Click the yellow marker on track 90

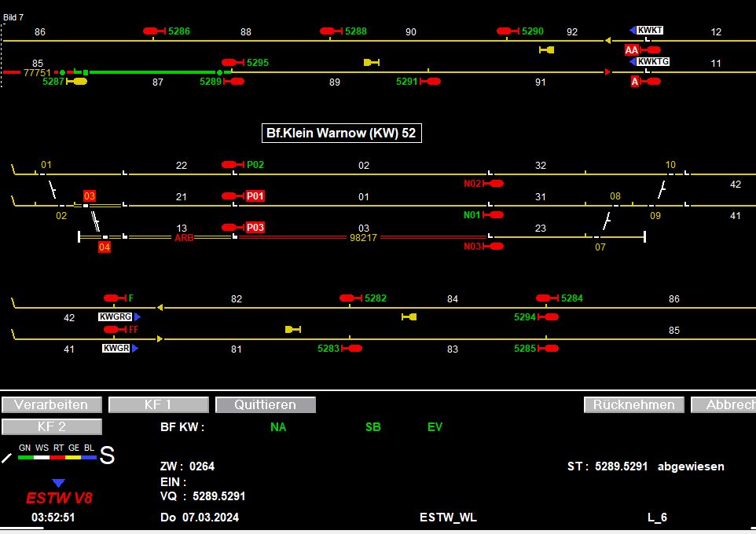(547, 49)
